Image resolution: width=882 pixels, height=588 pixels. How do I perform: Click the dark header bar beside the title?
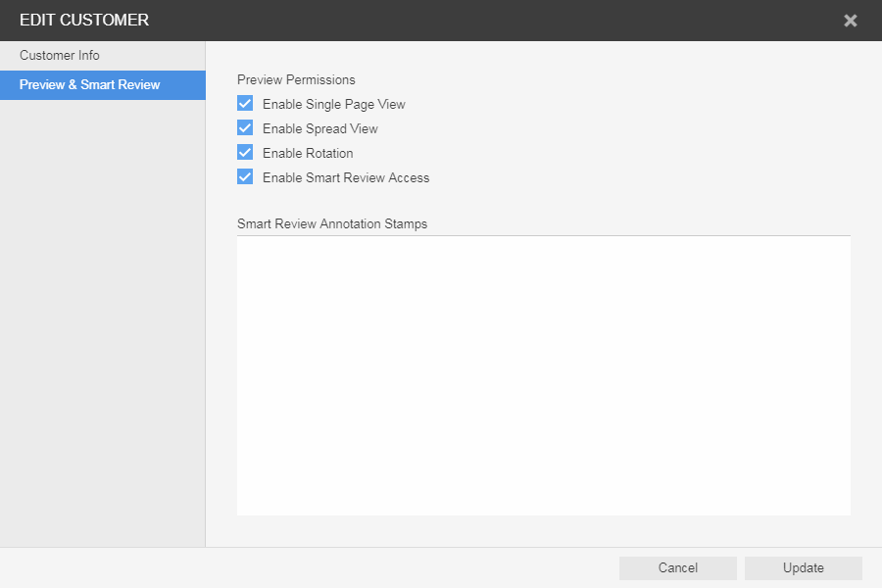(x=490, y=21)
